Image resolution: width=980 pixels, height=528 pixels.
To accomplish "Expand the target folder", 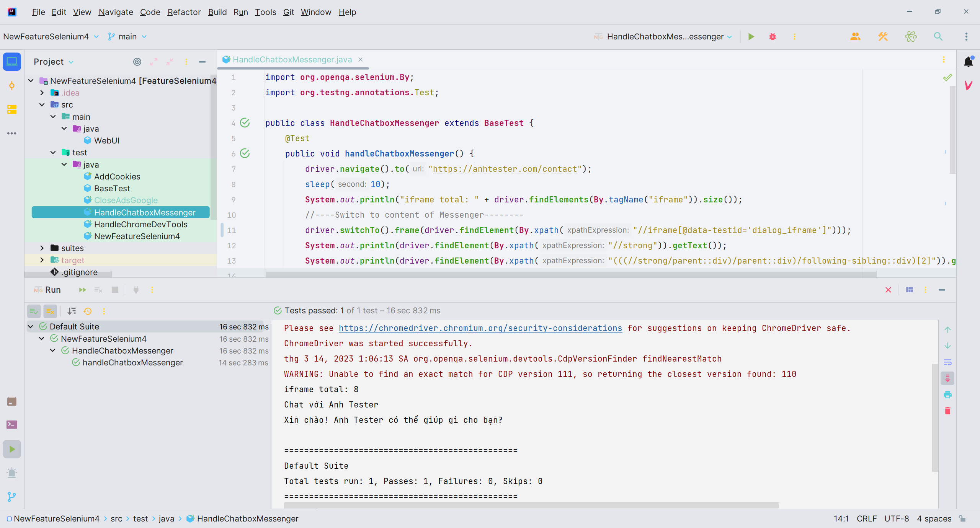I will coord(42,260).
